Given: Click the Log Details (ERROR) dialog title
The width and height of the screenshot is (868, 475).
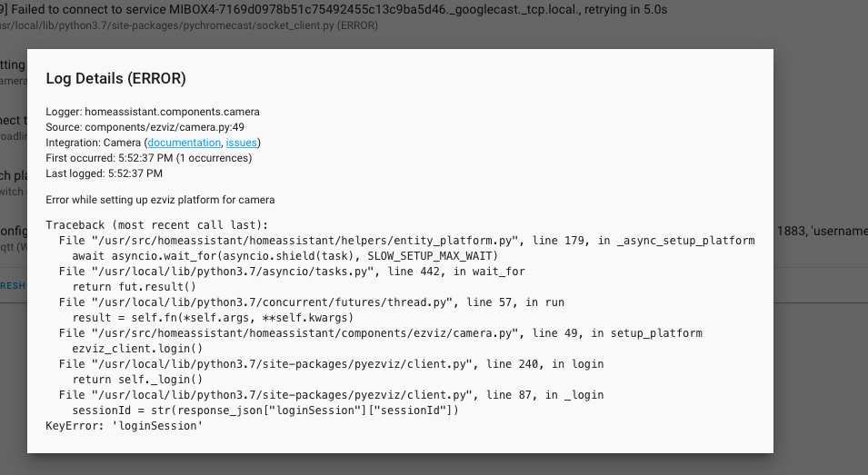Looking at the screenshot, I should tap(116, 79).
